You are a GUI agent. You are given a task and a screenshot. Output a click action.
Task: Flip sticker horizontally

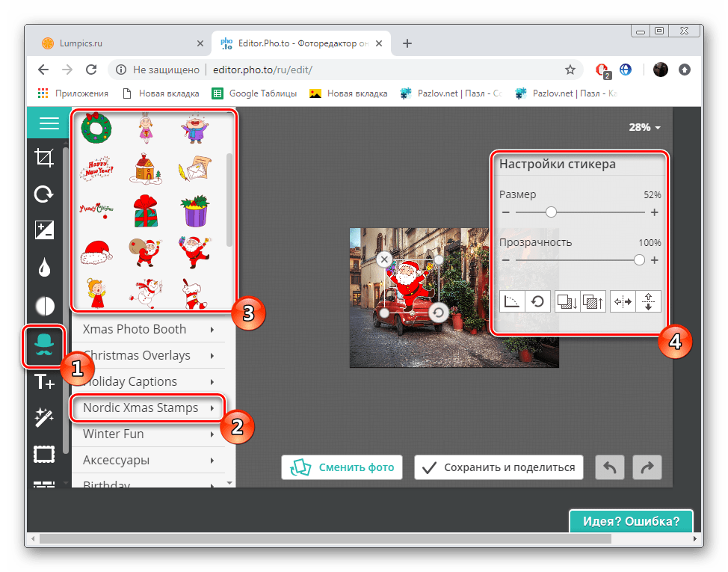(623, 301)
